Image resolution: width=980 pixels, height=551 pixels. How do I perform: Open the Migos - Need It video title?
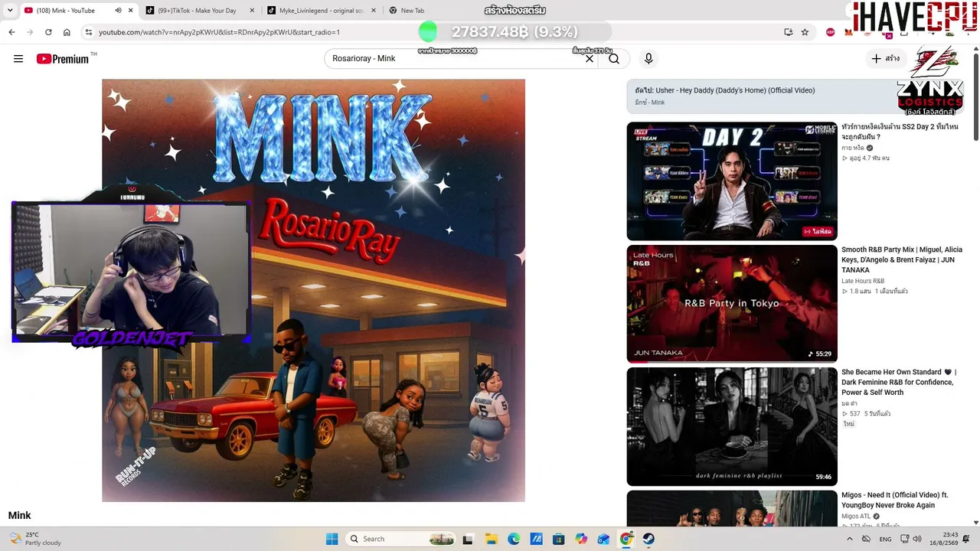tap(894, 500)
